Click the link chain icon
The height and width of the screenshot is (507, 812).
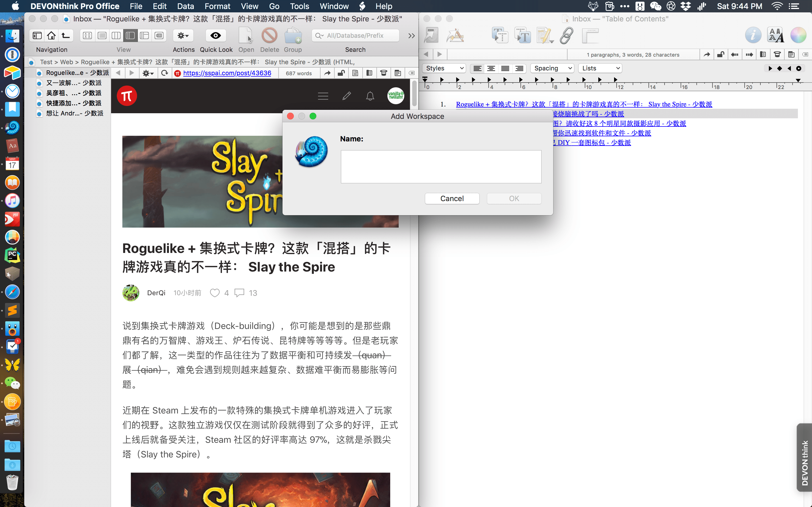pos(566,35)
